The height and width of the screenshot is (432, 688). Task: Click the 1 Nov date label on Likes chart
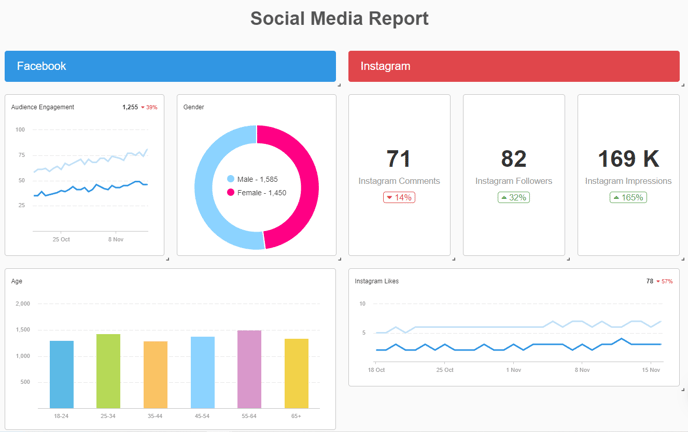[513, 370]
